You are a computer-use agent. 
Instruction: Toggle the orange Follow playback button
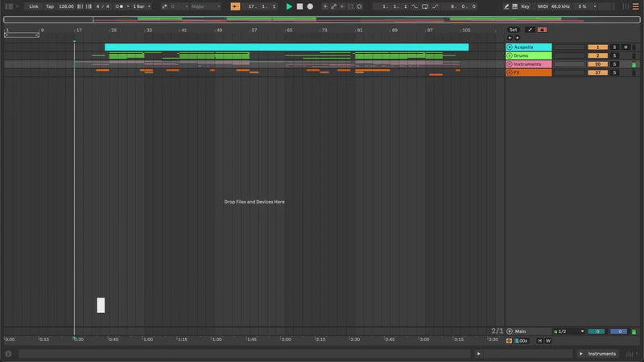(235, 6)
